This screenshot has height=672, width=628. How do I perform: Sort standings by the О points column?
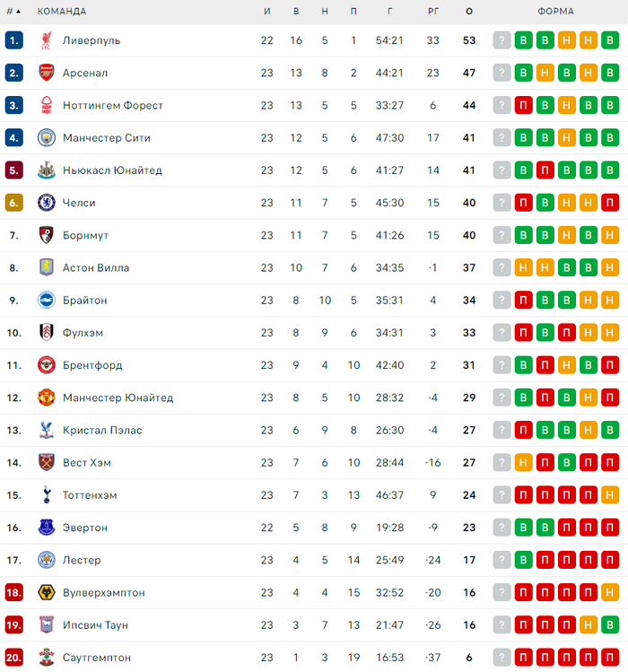469,12
